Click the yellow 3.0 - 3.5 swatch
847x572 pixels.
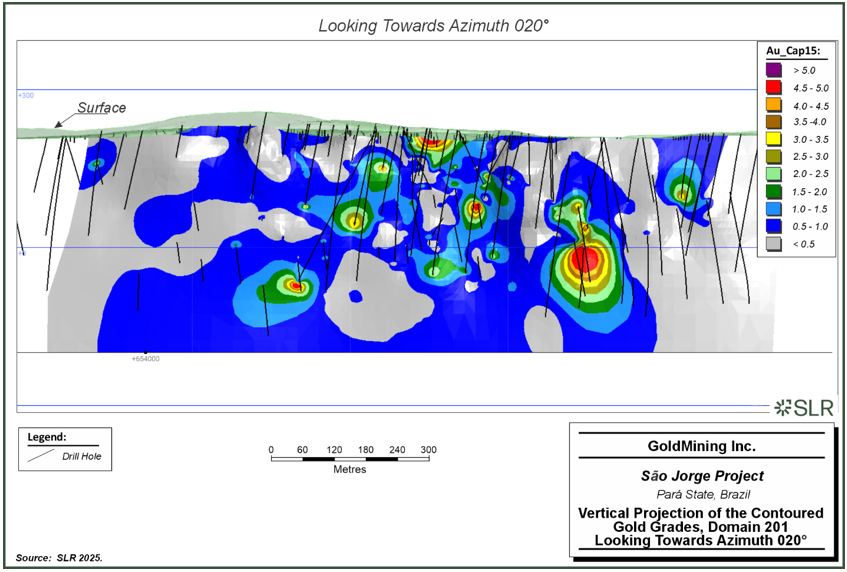click(x=774, y=139)
